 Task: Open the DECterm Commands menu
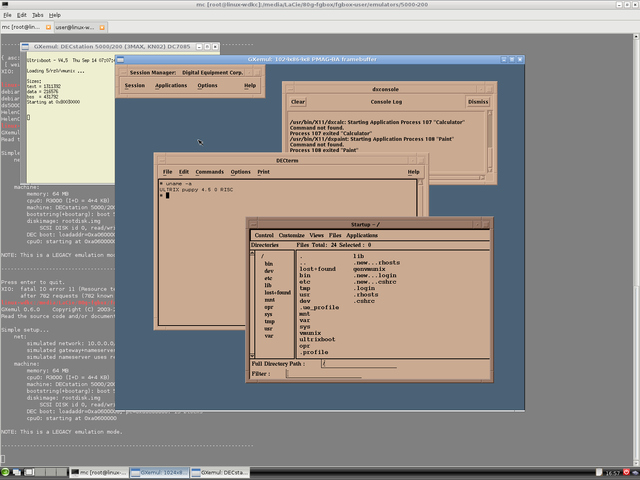pyautogui.click(x=209, y=172)
